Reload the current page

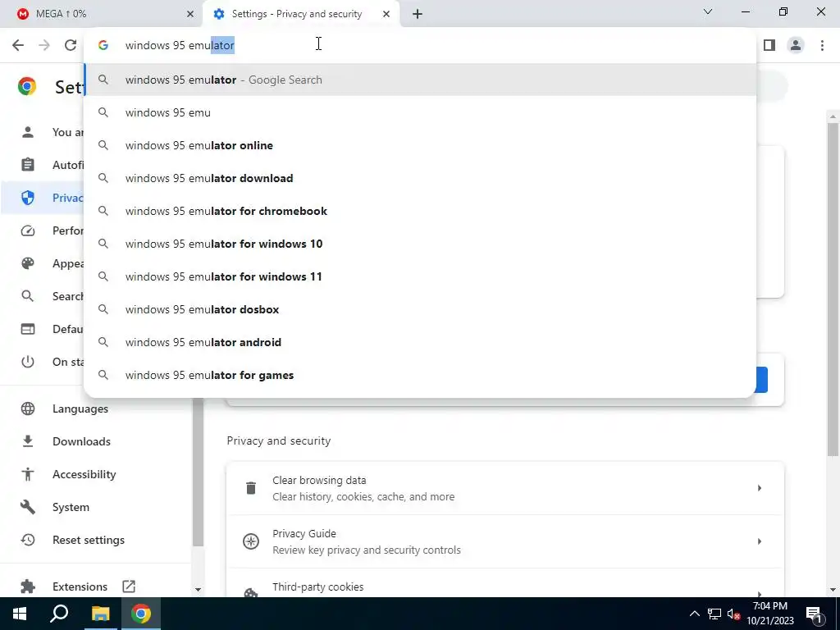[71, 45]
